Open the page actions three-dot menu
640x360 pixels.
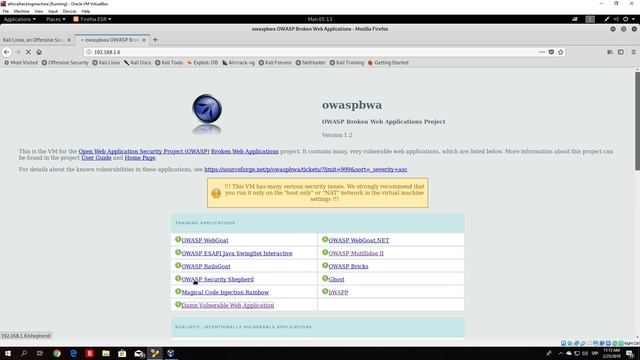pyautogui.click(x=542, y=52)
